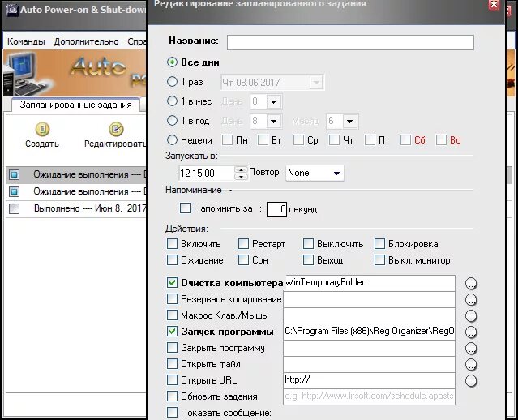Uncheck the Запуск программы checkbox

[172, 331]
